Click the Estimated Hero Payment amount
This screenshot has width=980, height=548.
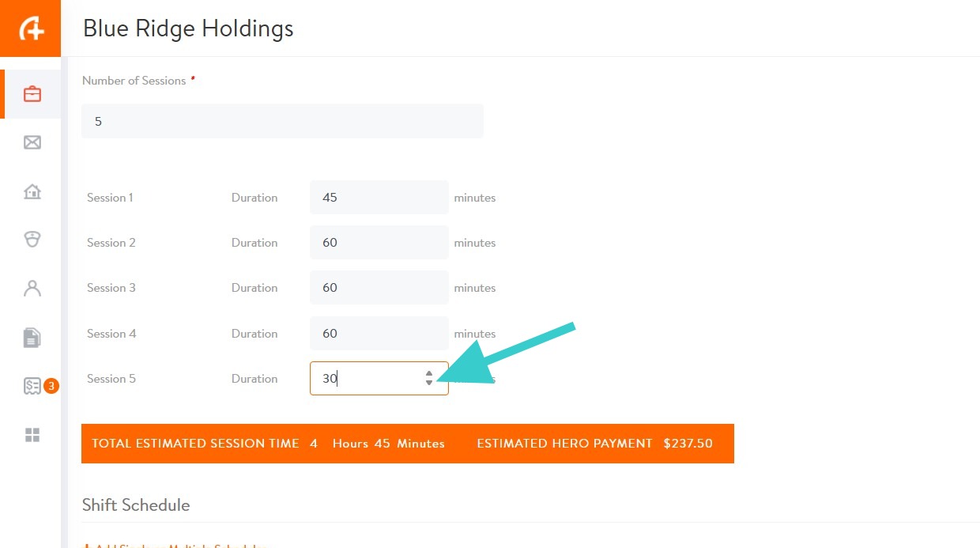click(688, 444)
